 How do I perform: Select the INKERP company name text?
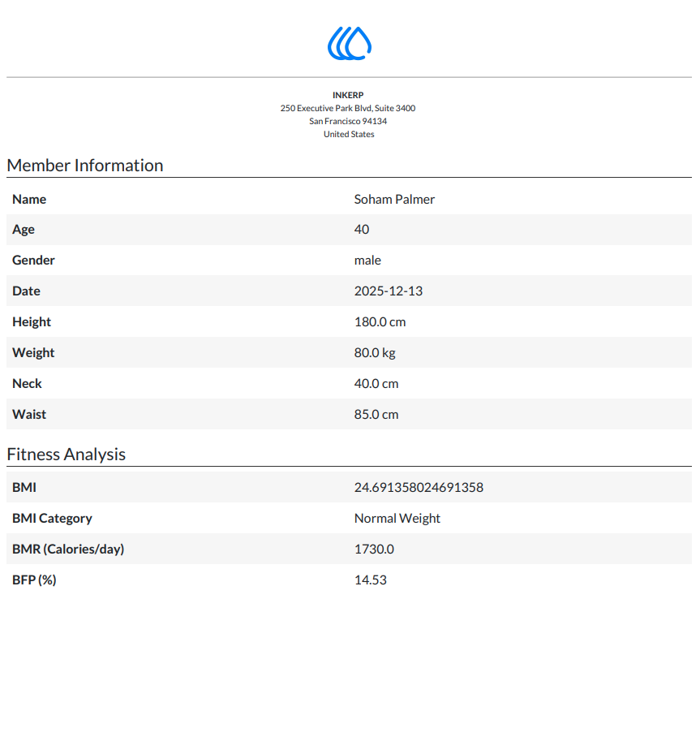[x=348, y=95]
